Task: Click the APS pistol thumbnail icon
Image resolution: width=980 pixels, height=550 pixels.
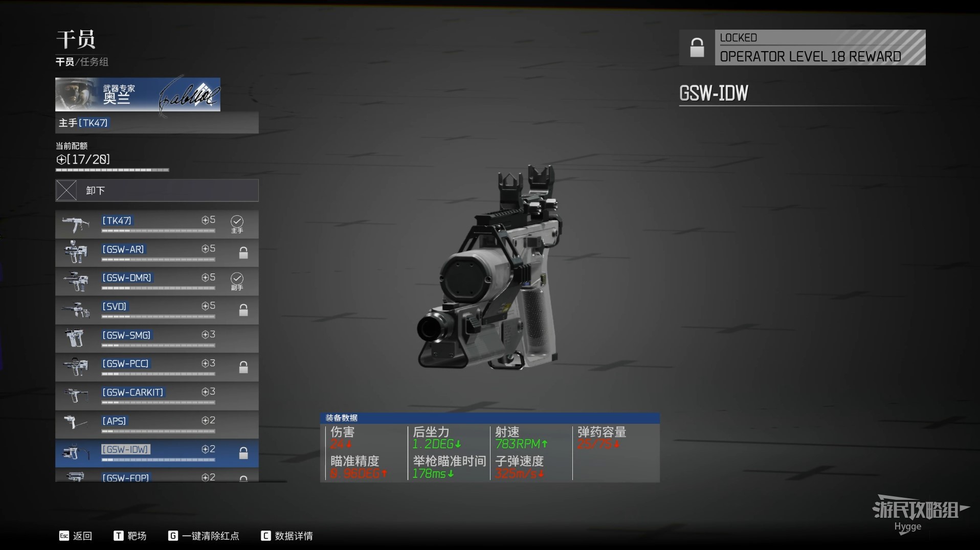Action: (75, 423)
